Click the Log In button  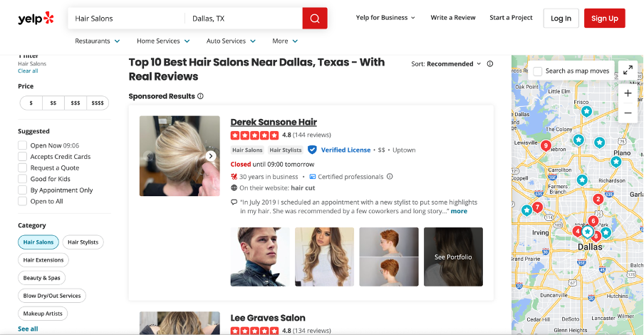tap(561, 18)
